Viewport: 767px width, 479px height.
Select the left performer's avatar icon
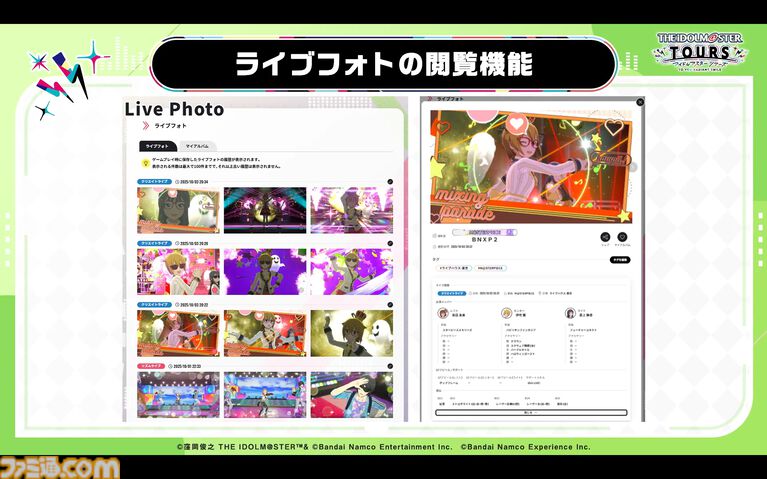[442, 313]
